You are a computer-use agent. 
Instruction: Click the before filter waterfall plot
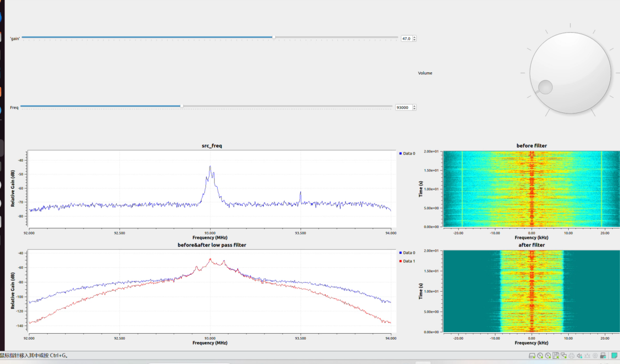pos(531,189)
